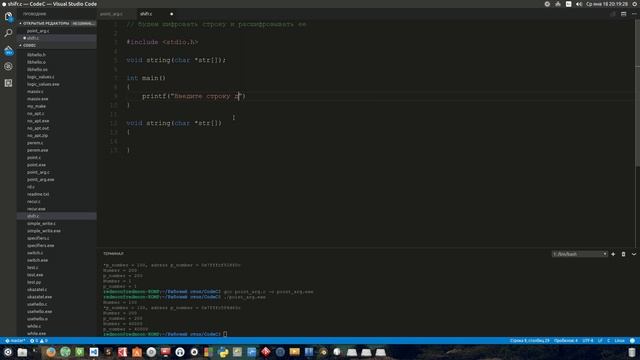Open my_make in the file tree
The height and width of the screenshot is (360, 640).
click(x=36, y=106)
